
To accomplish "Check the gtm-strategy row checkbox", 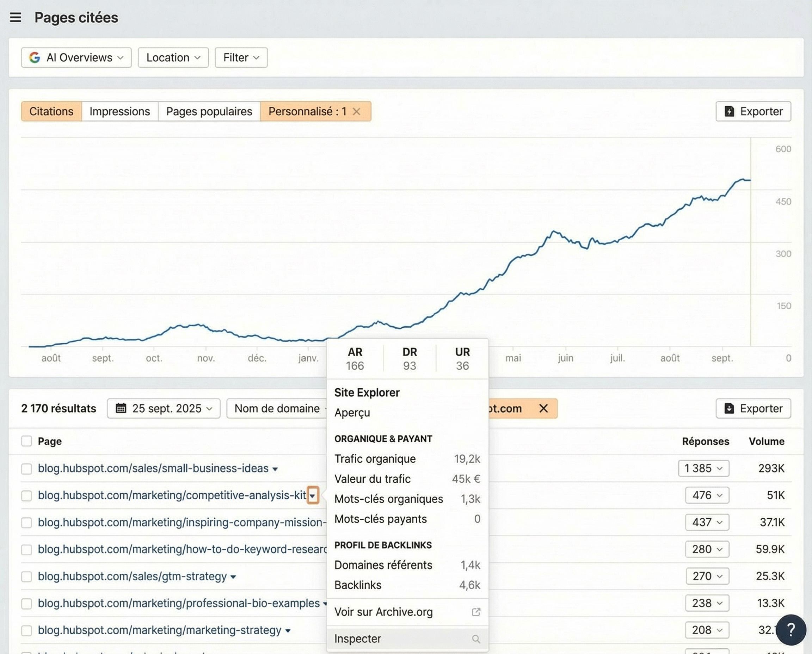I will pos(26,576).
